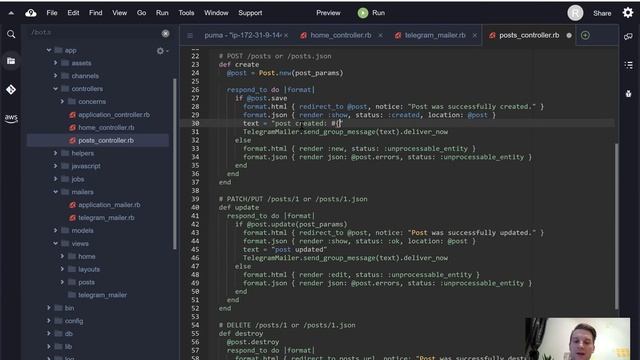Open the View menu
The image size is (640, 360).
[x=120, y=13]
